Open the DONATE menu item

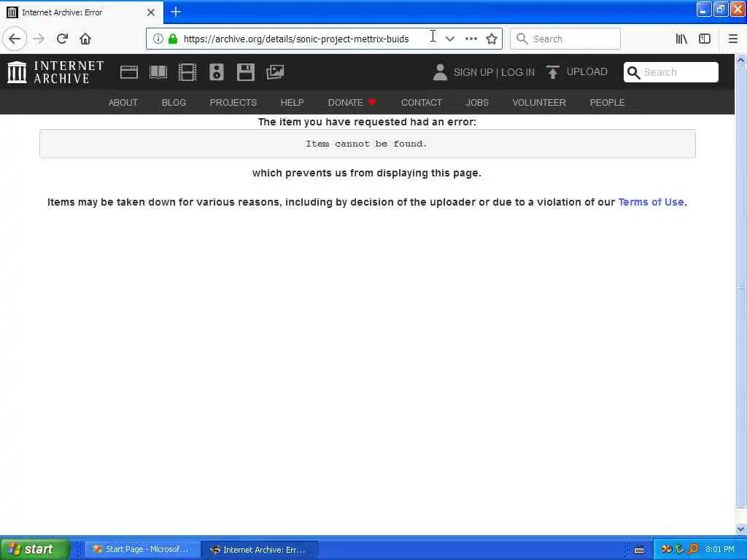pos(352,102)
